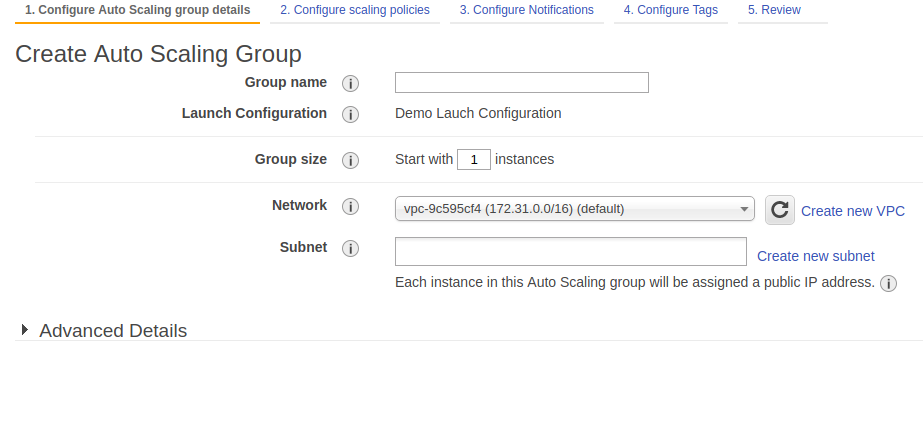Refresh the VPC network list
This screenshot has width=923, height=429.
780,210
